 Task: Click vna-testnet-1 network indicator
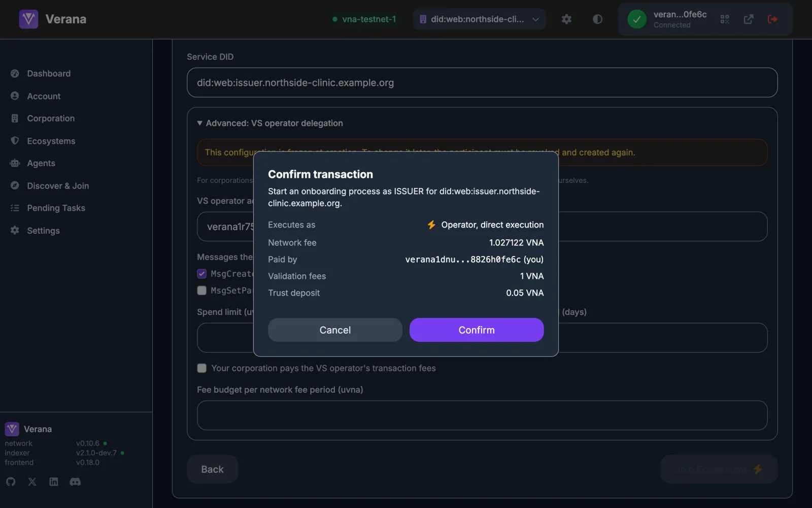click(364, 19)
